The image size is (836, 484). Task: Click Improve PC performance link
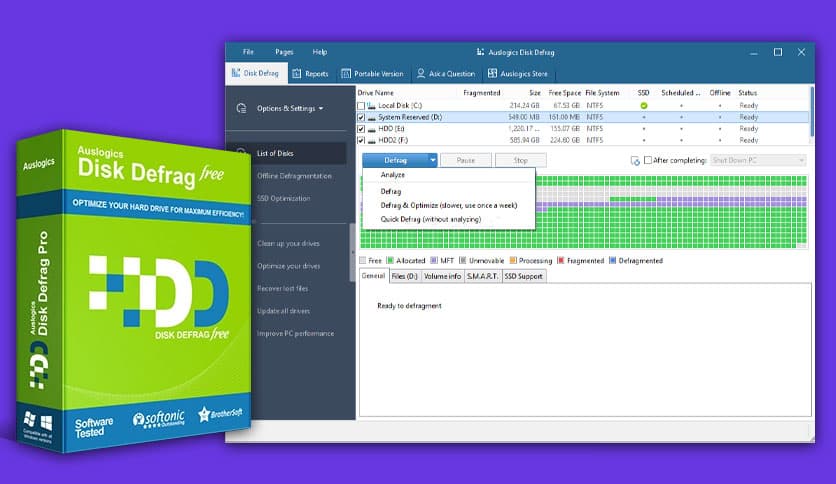tap(295, 333)
